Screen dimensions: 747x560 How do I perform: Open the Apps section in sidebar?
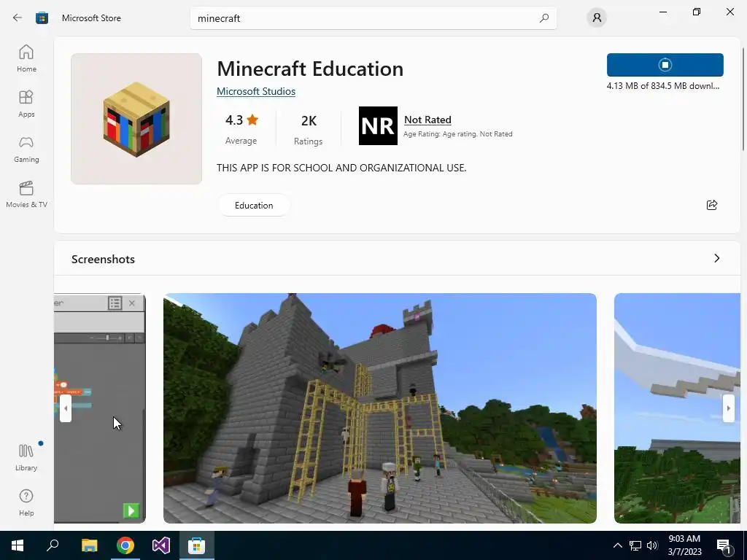click(26, 104)
